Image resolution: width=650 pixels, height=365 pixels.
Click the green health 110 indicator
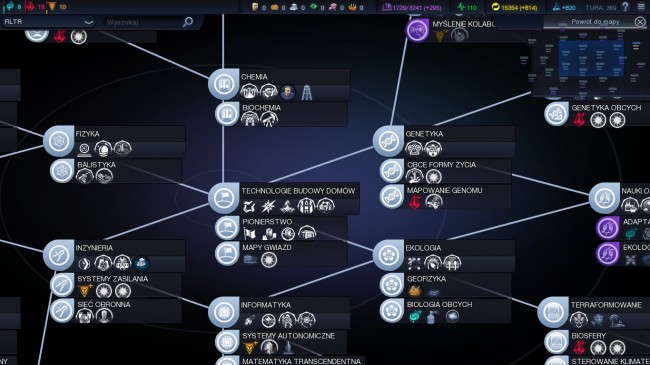[467, 7]
